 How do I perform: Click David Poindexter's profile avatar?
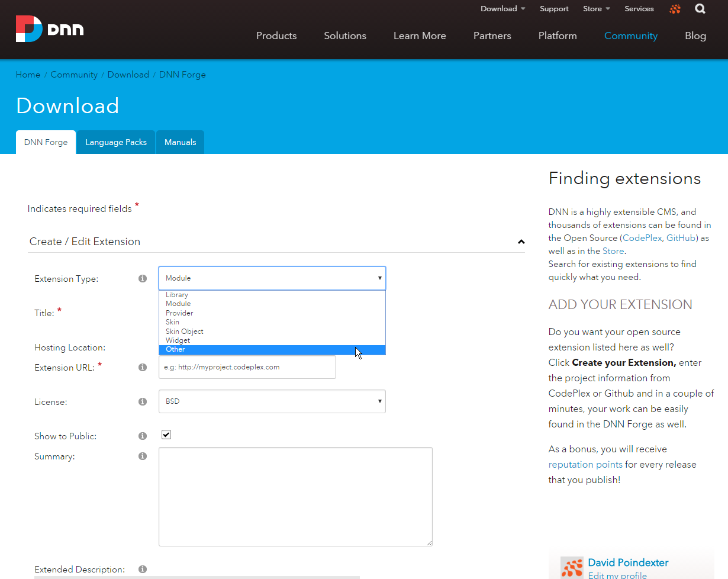[572, 568]
